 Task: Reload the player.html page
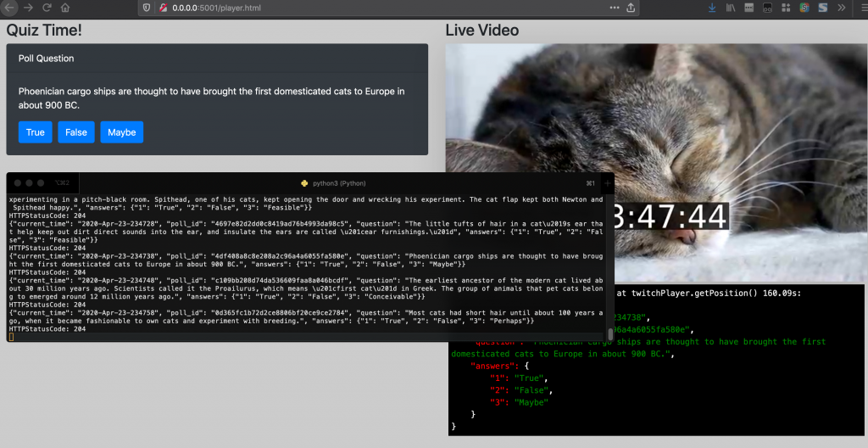46,8
